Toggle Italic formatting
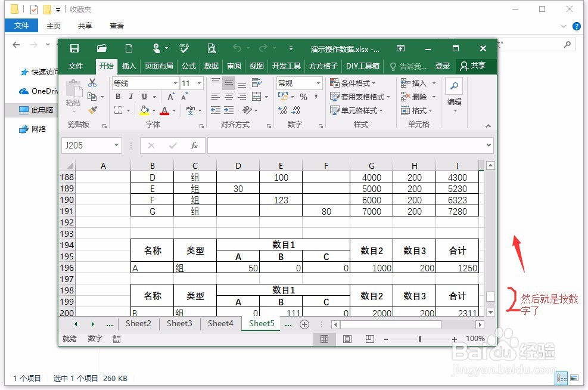This screenshot has height=390, width=588. pyautogui.click(x=131, y=97)
